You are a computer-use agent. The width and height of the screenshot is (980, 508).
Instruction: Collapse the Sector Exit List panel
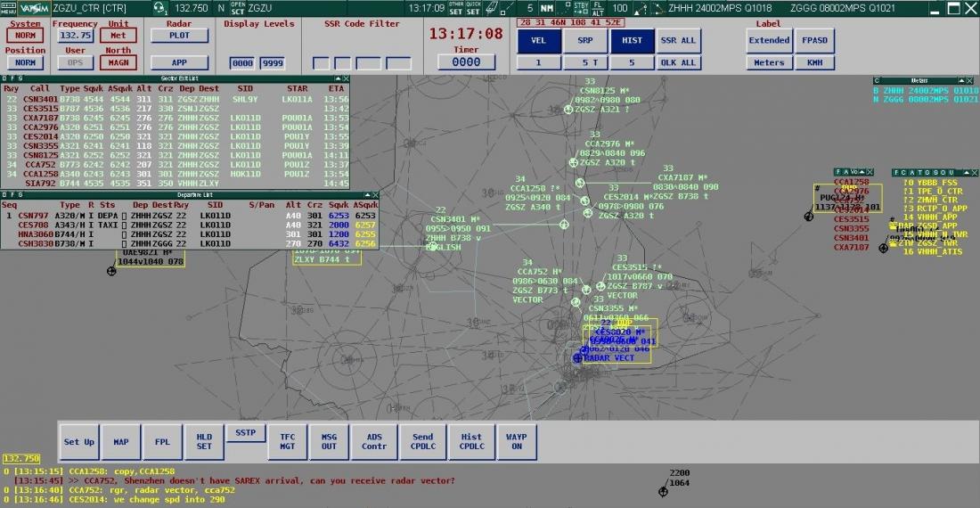coord(339,78)
